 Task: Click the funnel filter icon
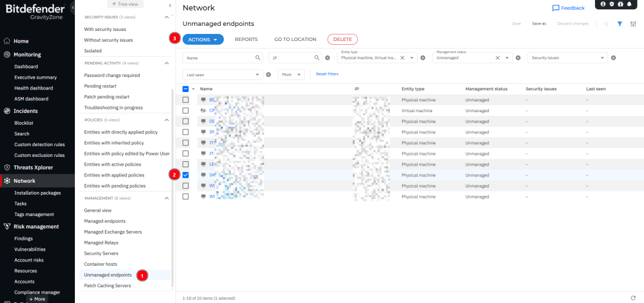(x=619, y=24)
